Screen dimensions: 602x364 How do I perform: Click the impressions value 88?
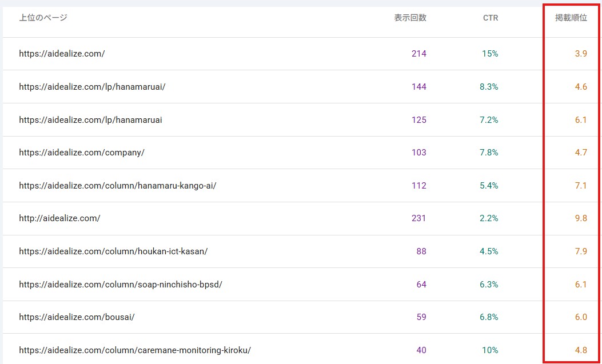tap(421, 251)
